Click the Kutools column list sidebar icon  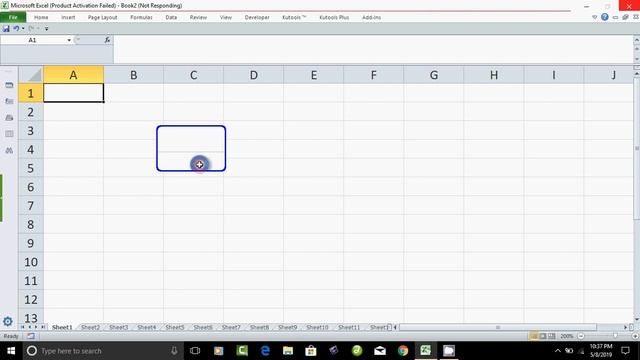(9, 134)
